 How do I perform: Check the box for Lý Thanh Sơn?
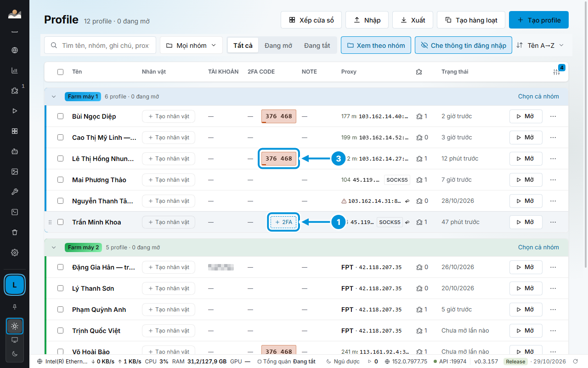61,288
